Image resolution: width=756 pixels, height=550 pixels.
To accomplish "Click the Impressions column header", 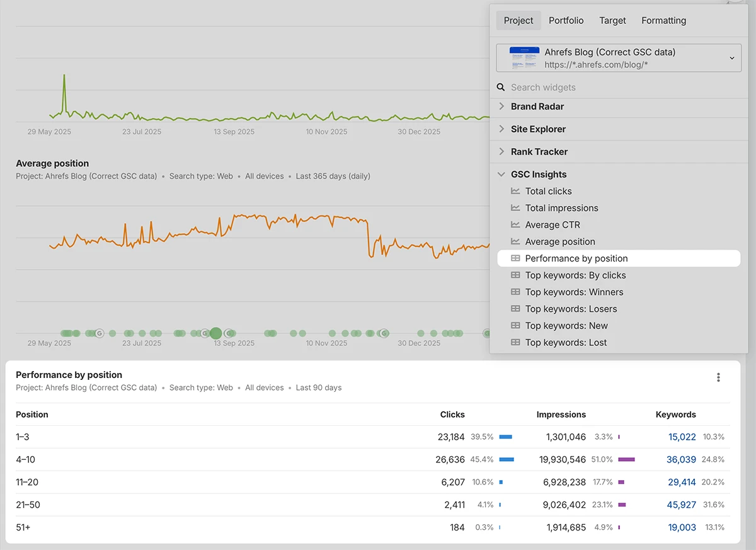I will click(x=561, y=415).
